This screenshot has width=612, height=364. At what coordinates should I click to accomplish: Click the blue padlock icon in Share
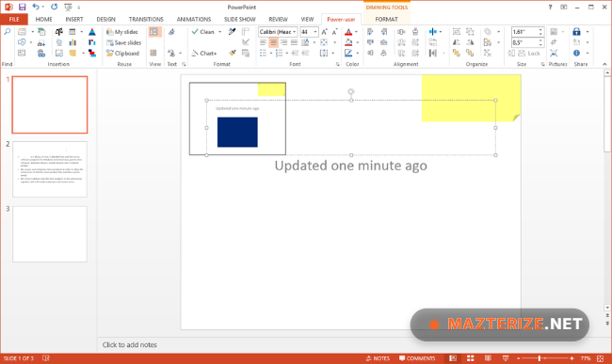click(x=576, y=32)
